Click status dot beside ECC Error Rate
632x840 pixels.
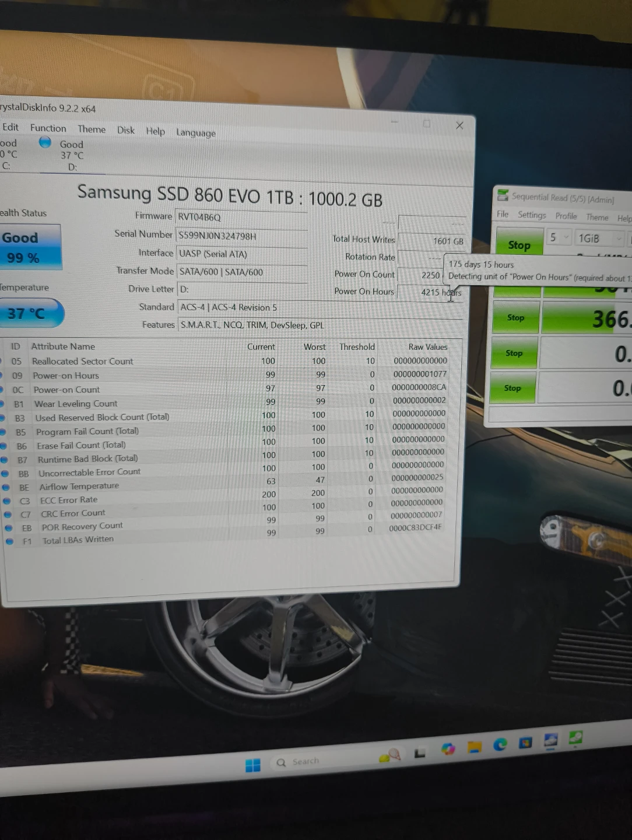click(x=7, y=501)
